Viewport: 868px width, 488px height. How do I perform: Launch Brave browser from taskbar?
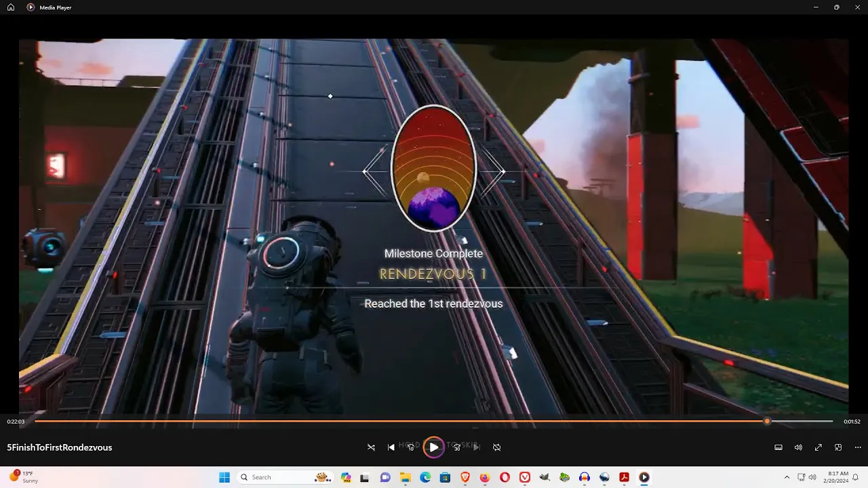click(x=465, y=477)
